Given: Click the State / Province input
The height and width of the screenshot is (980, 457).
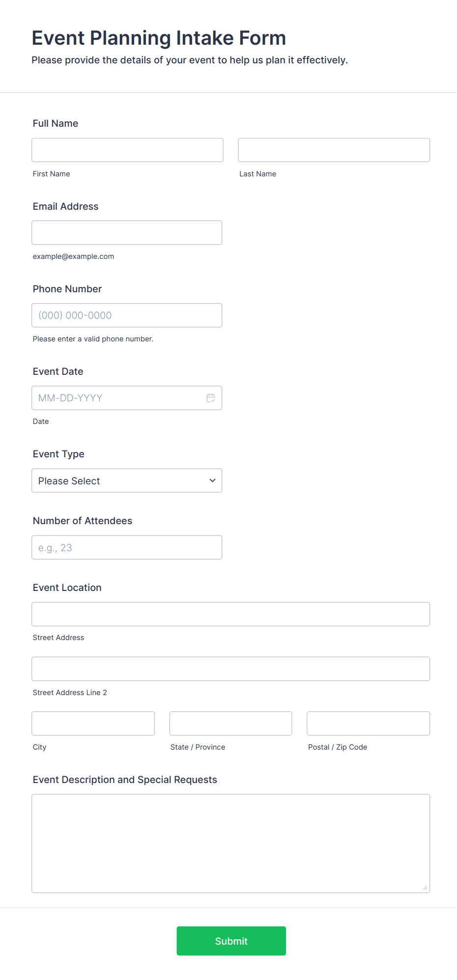Looking at the screenshot, I should 230,723.
